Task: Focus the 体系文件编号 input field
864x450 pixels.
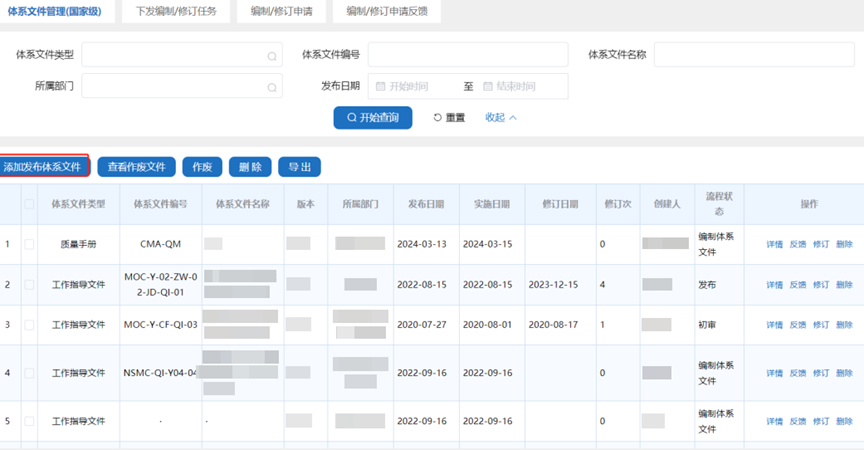Action: click(467, 55)
